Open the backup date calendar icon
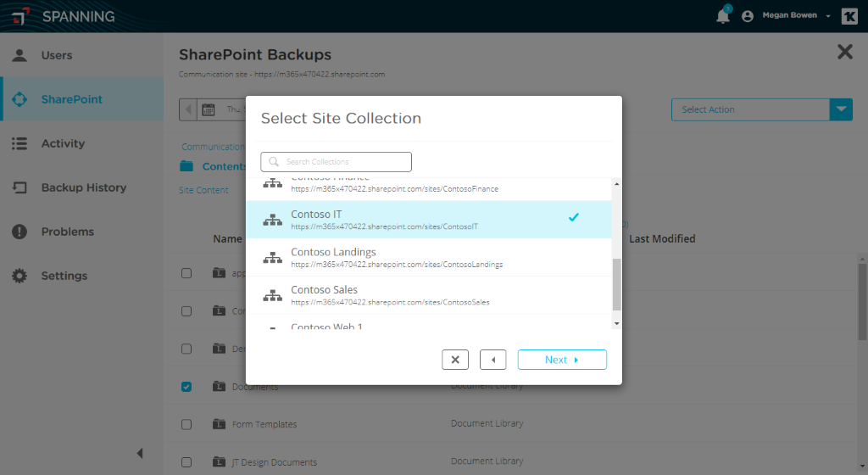The image size is (868, 475). (209, 109)
